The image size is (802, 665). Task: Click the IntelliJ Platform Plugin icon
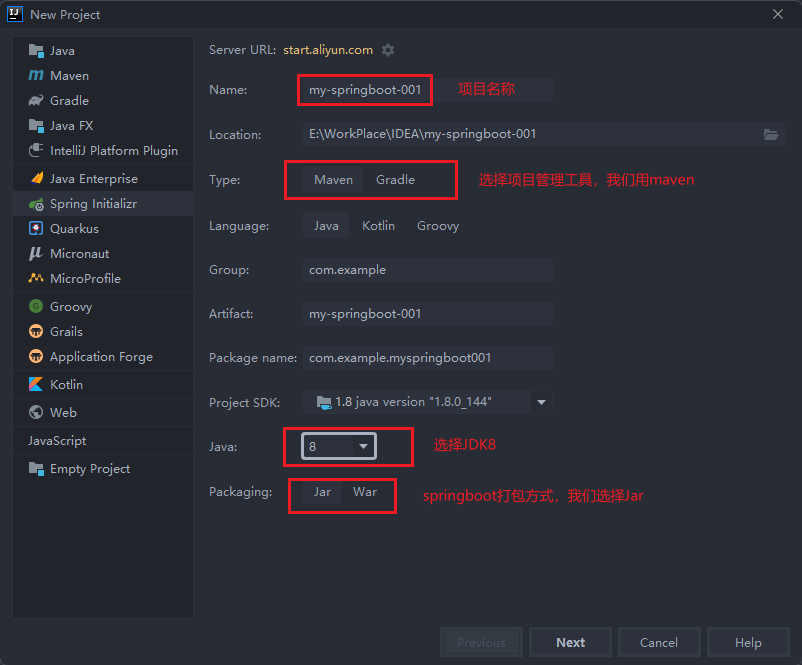(x=36, y=150)
